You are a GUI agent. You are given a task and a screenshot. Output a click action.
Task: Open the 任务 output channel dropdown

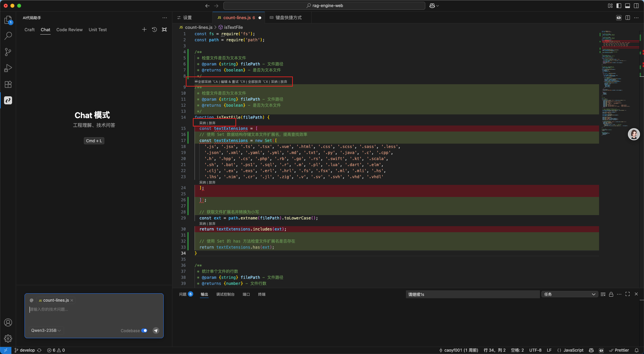point(570,294)
